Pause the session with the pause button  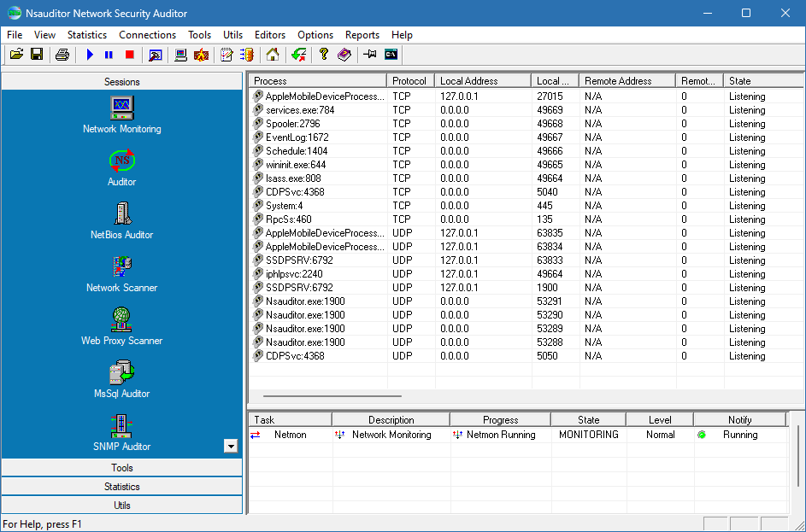109,55
